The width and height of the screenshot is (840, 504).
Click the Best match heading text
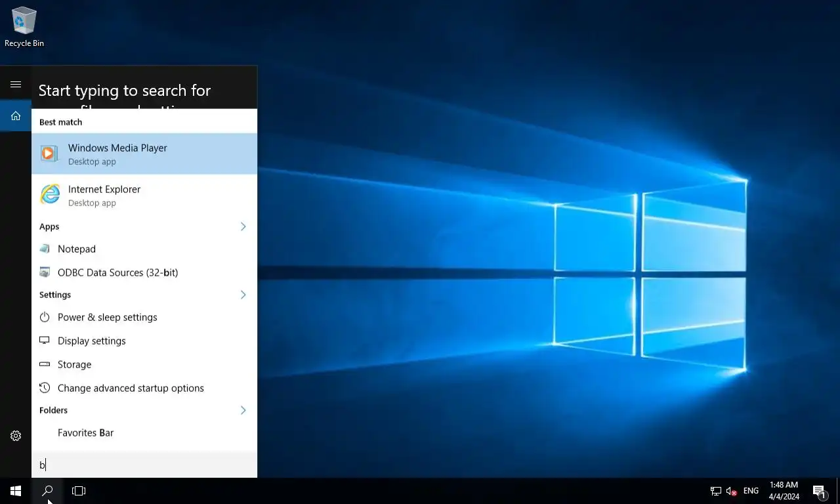pyautogui.click(x=60, y=122)
